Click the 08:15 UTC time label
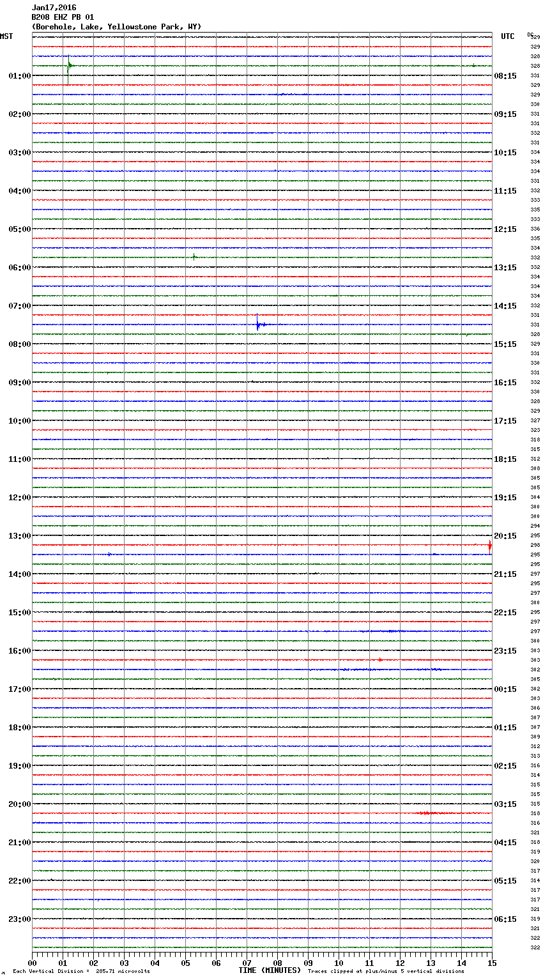The image size is (543, 980). click(505, 76)
